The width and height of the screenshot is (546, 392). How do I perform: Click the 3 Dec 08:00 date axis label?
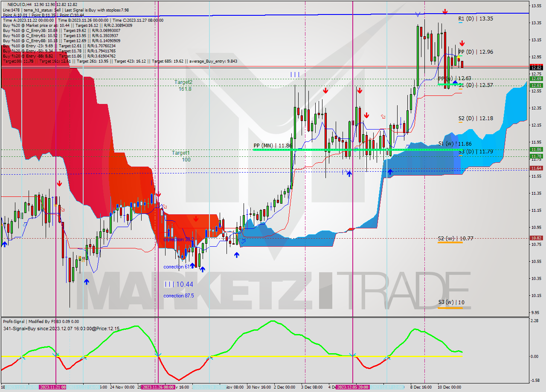[x=312, y=387]
